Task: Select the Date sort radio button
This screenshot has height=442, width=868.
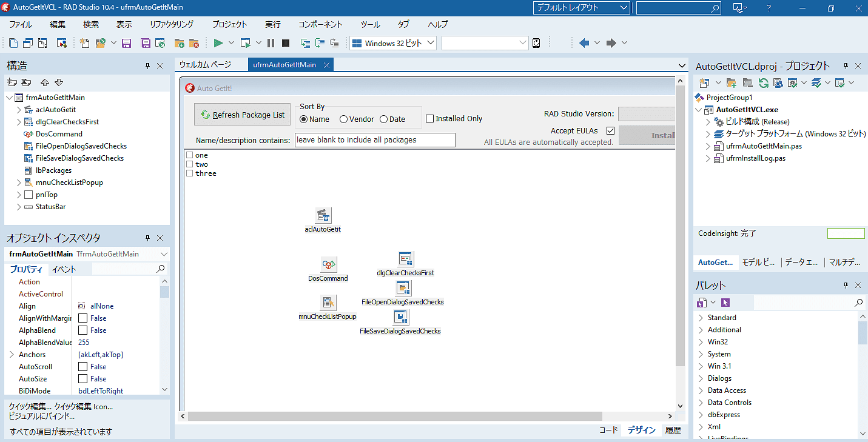Action: tap(383, 119)
